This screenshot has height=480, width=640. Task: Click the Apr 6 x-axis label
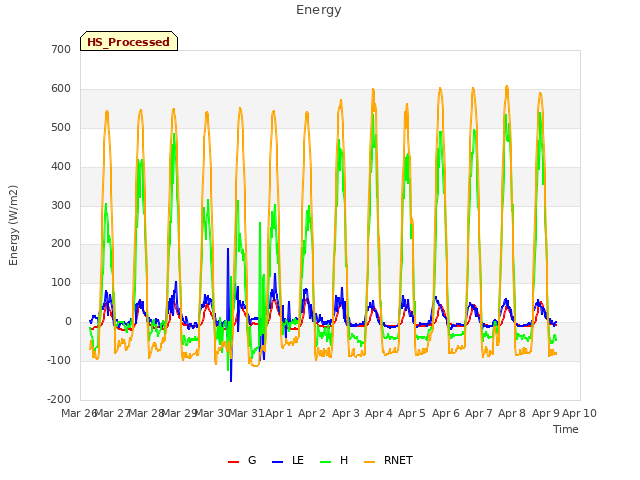click(x=446, y=413)
